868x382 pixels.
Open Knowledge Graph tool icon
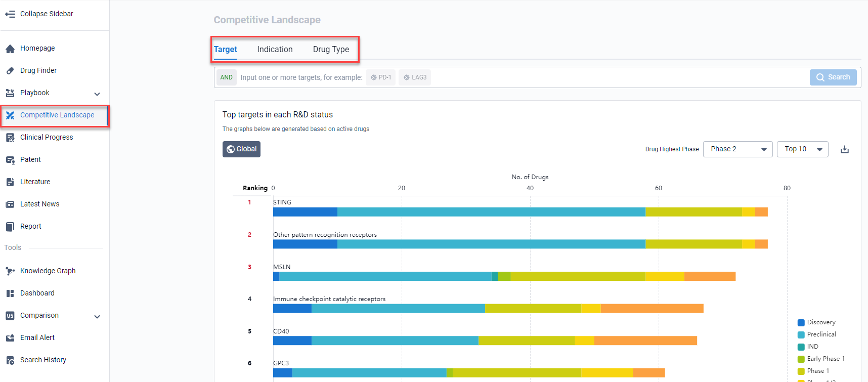pos(10,271)
